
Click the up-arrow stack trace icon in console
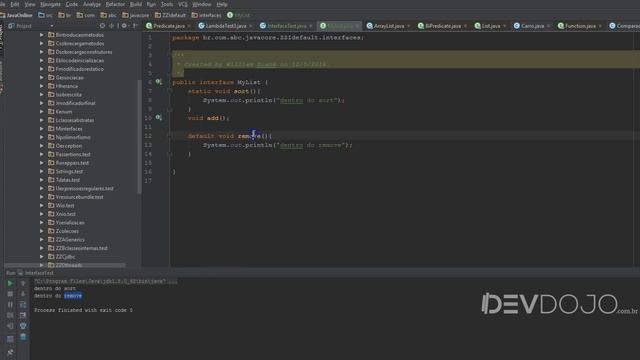[x=23, y=283]
